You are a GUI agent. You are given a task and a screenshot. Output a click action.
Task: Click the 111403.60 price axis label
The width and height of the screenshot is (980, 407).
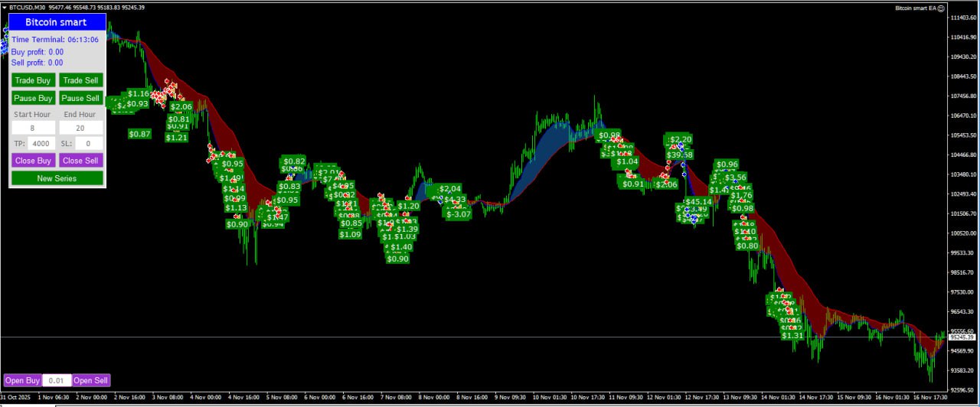coord(962,18)
